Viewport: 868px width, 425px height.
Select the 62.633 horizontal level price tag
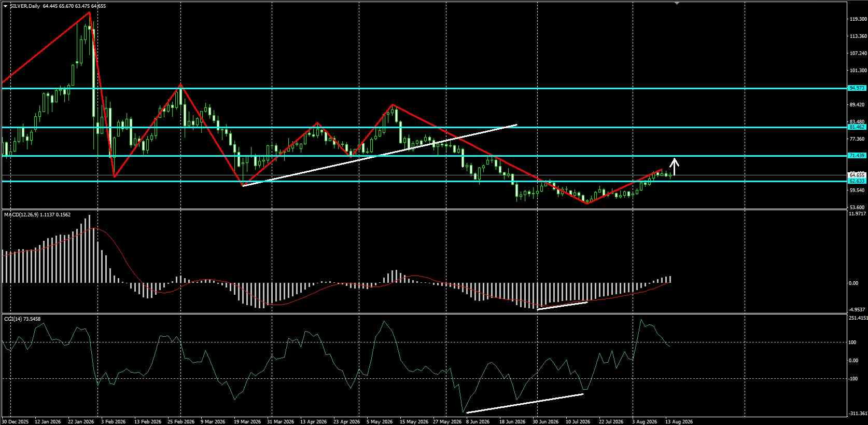[x=857, y=181]
